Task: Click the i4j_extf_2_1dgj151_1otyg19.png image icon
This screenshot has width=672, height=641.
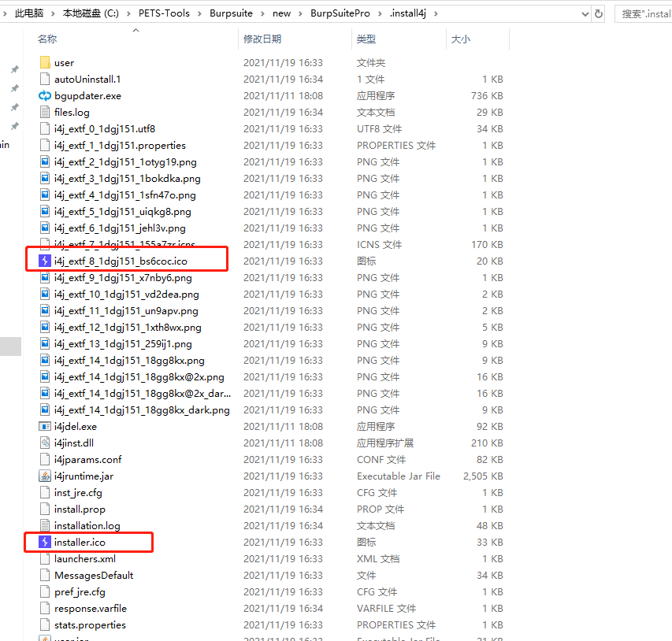Action: 45,162
